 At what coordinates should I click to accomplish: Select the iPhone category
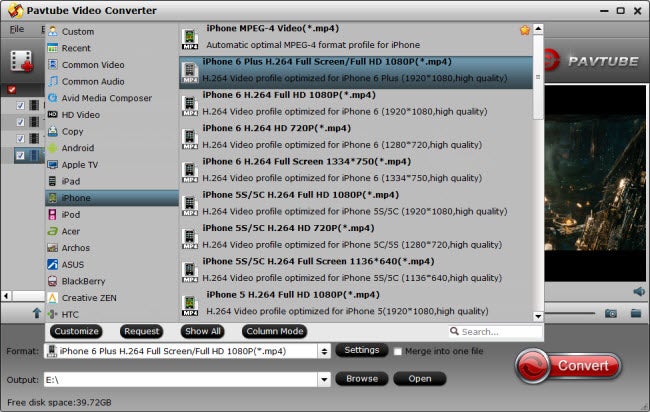(112, 198)
